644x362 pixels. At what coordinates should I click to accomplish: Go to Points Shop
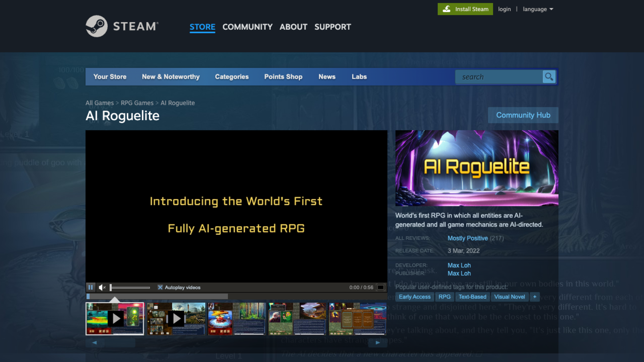pos(283,77)
